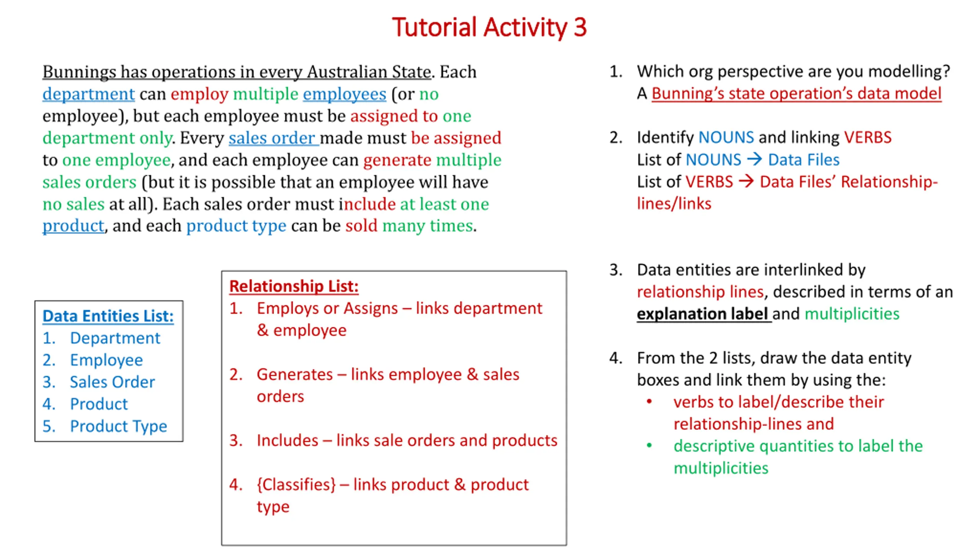The height and width of the screenshot is (551, 980).
Task: Click the underlined 'employees' word in paragraph
Action: 345,94
